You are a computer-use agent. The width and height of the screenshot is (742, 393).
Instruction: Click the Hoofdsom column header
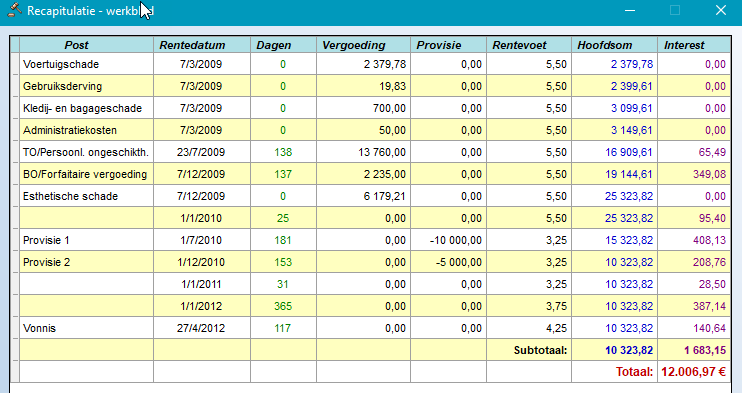614,45
